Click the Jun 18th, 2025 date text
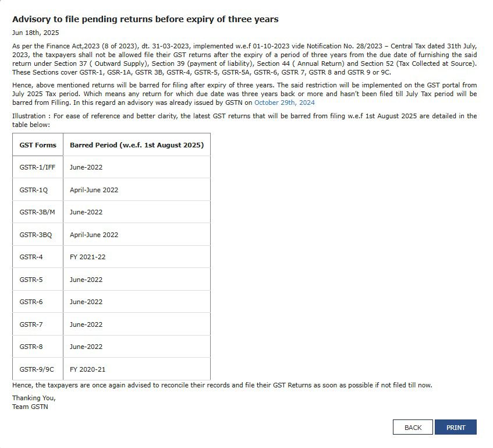This screenshot has width=493, height=448. point(36,33)
